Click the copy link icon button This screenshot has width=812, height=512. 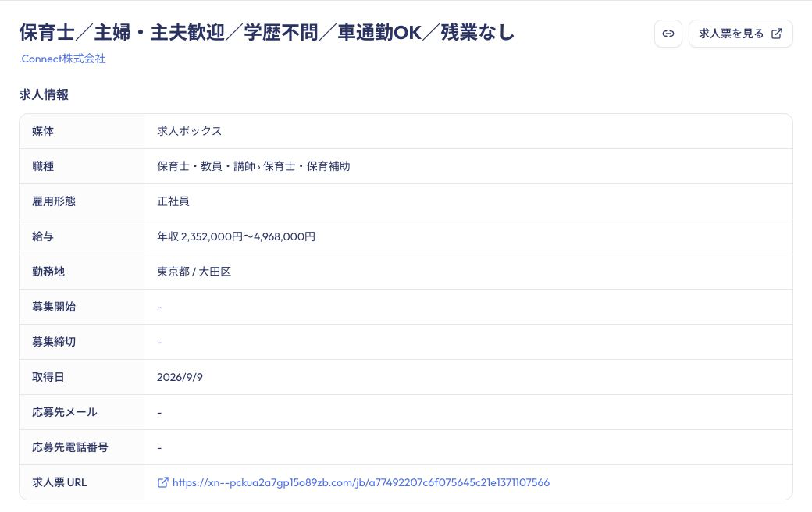[668, 34]
